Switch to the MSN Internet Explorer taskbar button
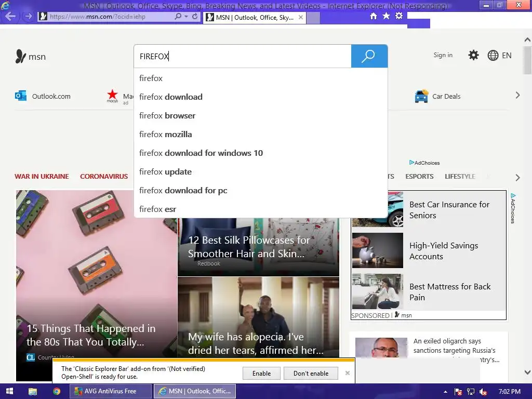 click(x=195, y=391)
